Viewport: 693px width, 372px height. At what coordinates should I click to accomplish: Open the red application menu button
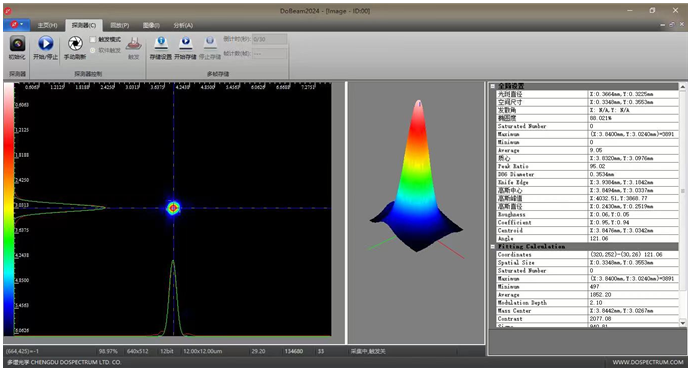pos(16,25)
